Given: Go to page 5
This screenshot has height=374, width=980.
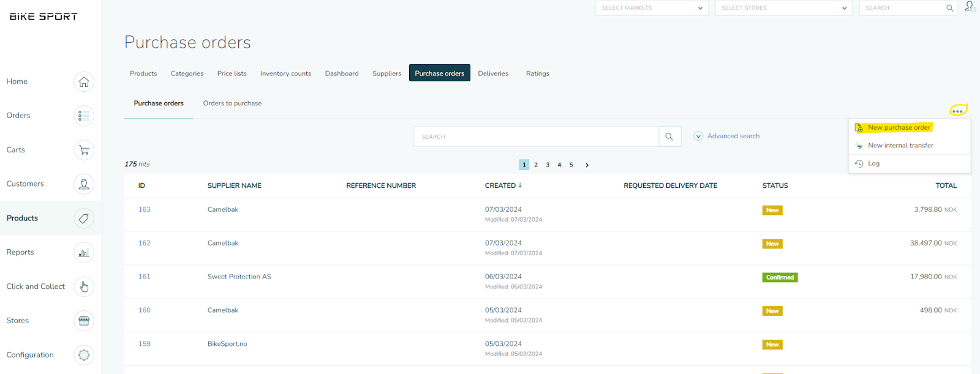Looking at the screenshot, I should 571,165.
